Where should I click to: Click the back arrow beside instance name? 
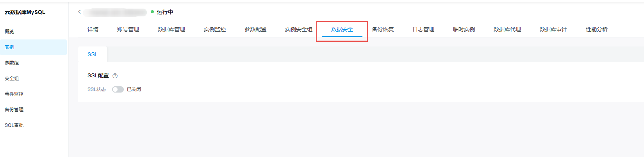pos(79,12)
